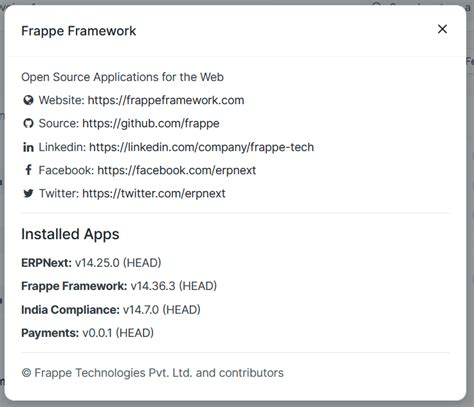Open the facebook.com/erpnext link

click(x=176, y=170)
